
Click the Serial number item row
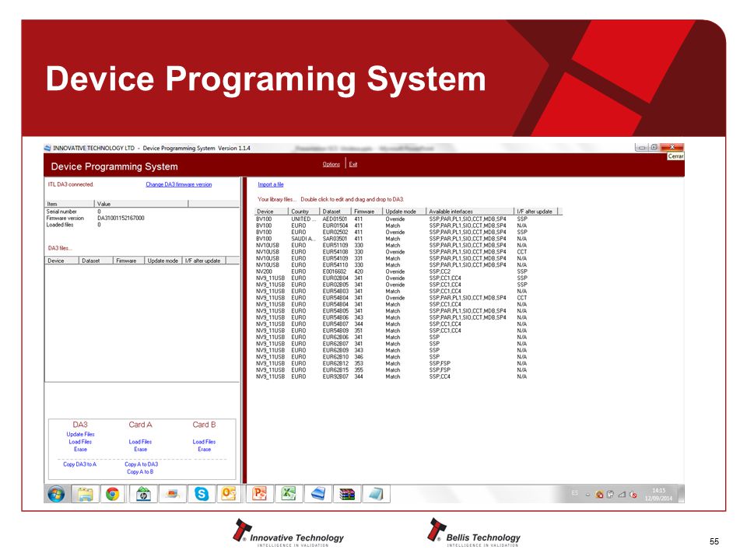click(x=142, y=212)
